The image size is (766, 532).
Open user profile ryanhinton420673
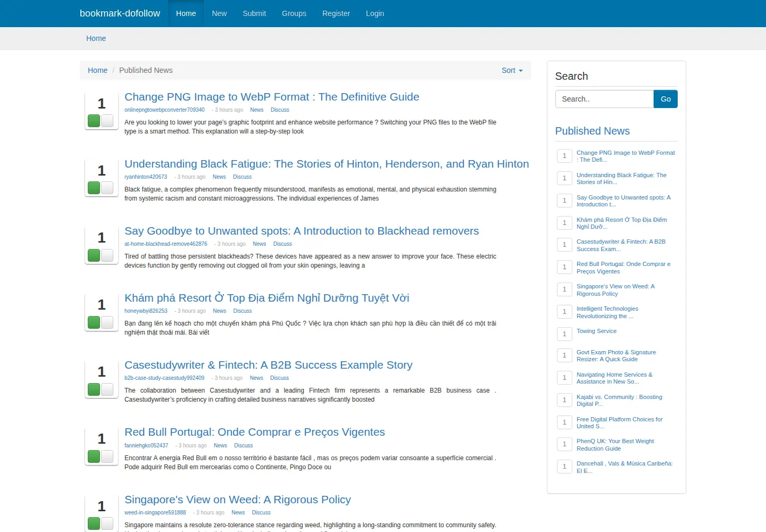[146, 177]
